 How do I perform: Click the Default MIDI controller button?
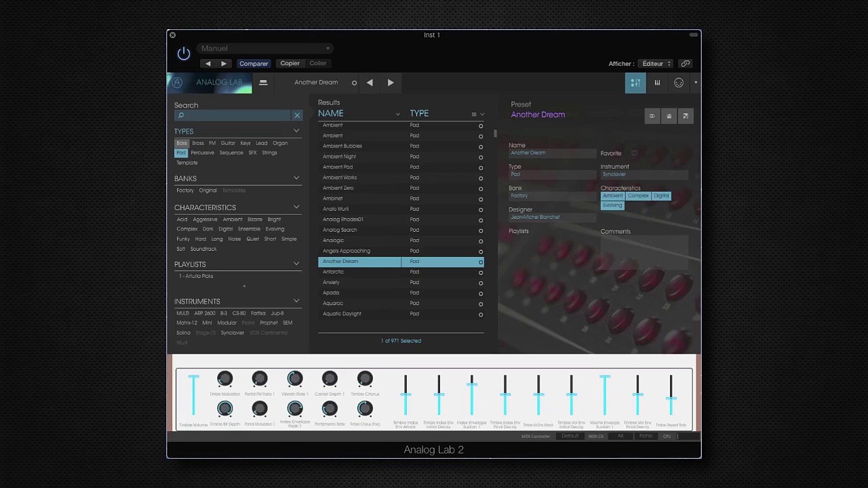[570, 436]
